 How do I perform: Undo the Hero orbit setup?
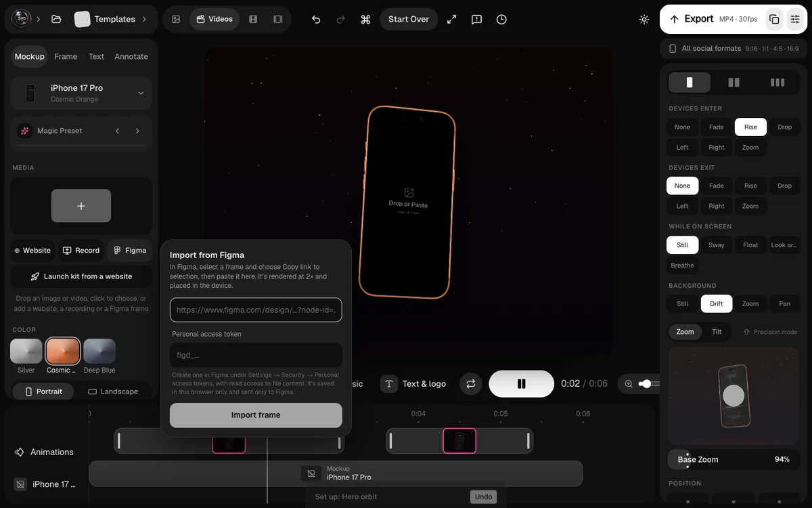[x=483, y=496]
